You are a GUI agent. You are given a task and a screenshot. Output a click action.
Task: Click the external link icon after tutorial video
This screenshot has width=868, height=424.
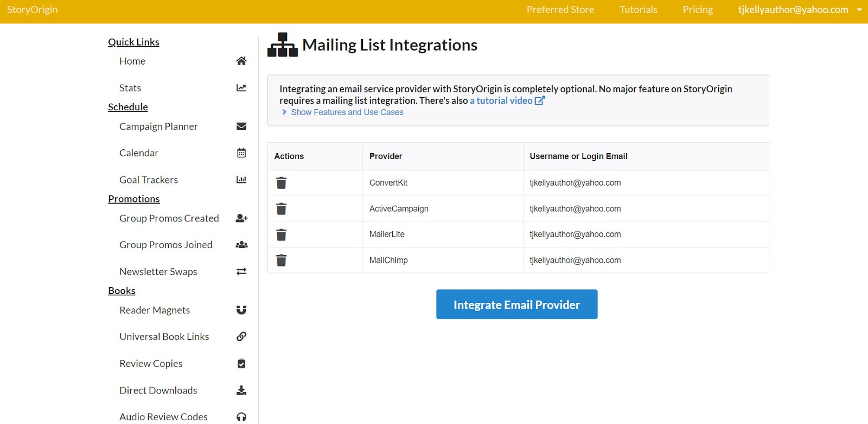click(x=540, y=100)
